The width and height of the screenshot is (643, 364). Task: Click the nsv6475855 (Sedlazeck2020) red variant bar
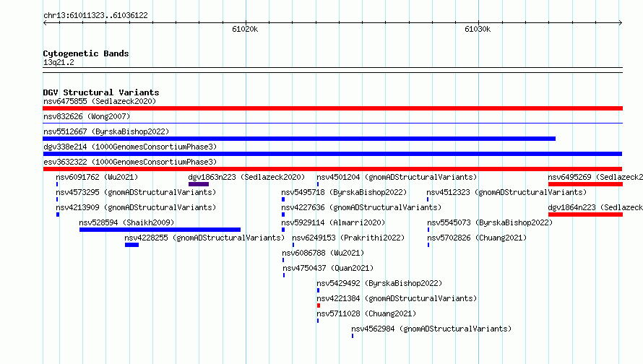coord(332,108)
